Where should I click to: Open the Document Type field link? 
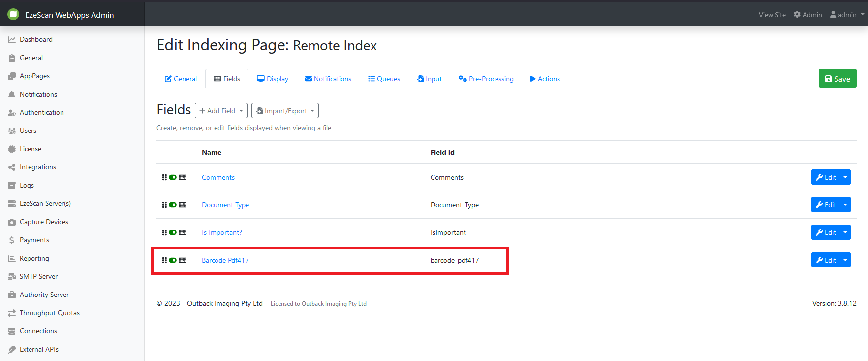[225, 205]
